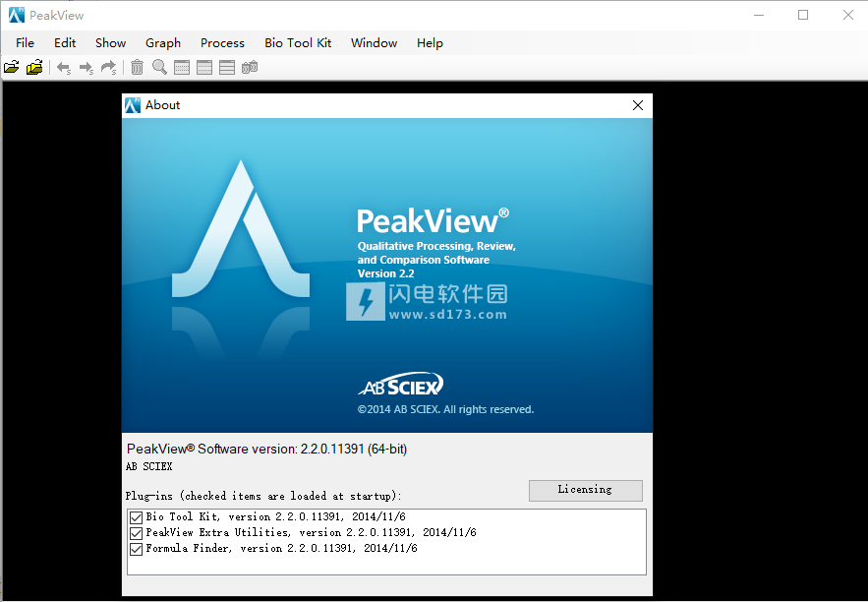Viewport: 868px width, 602px height.
Task: Uncheck the PeakView Extra Utilities plug-in checkbox
Action: pos(136,533)
